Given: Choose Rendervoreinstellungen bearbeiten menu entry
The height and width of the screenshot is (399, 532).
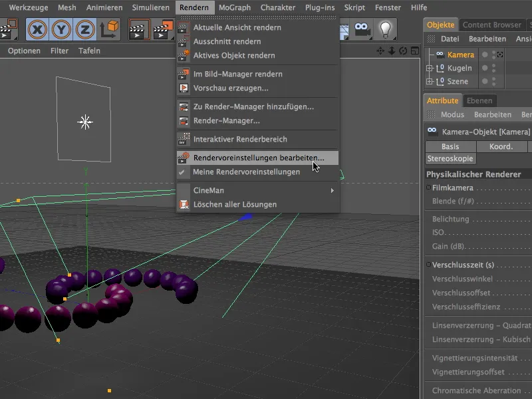Looking at the screenshot, I should [257, 158].
